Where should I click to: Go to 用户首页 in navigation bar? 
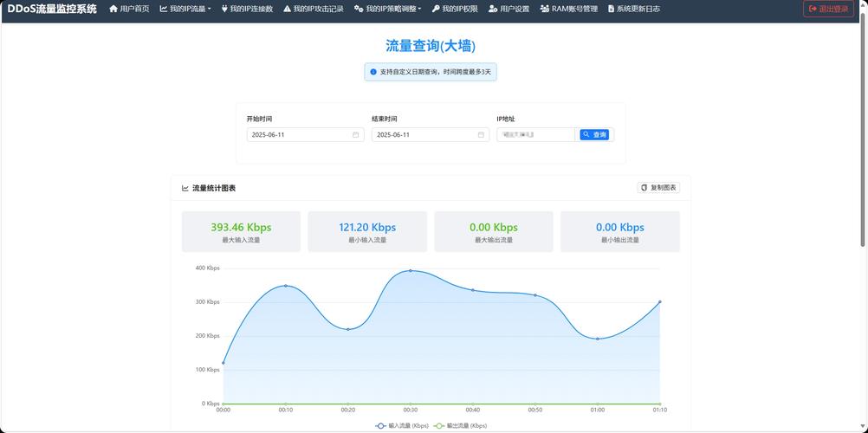[x=129, y=9]
